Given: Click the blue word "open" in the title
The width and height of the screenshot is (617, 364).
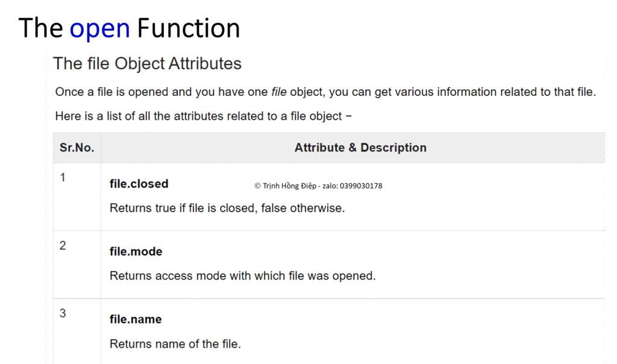Looking at the screenshot, I should (x=99, y=28).
